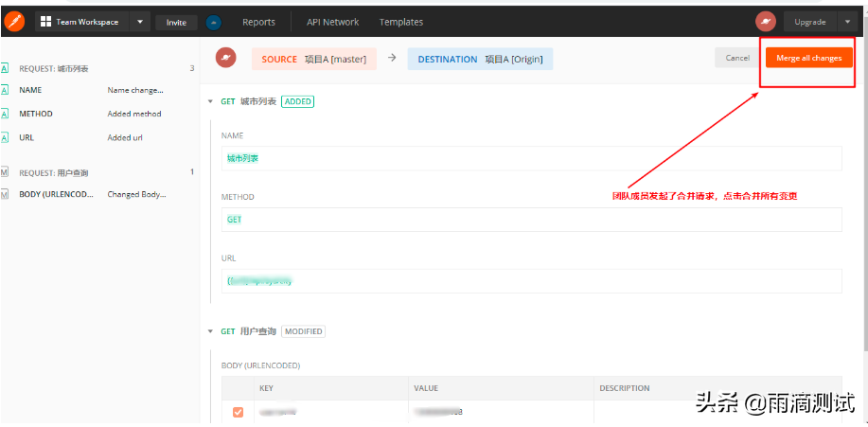868x427 pixels.
Task: Open Templates in the top bar
Action: [401, 22]
